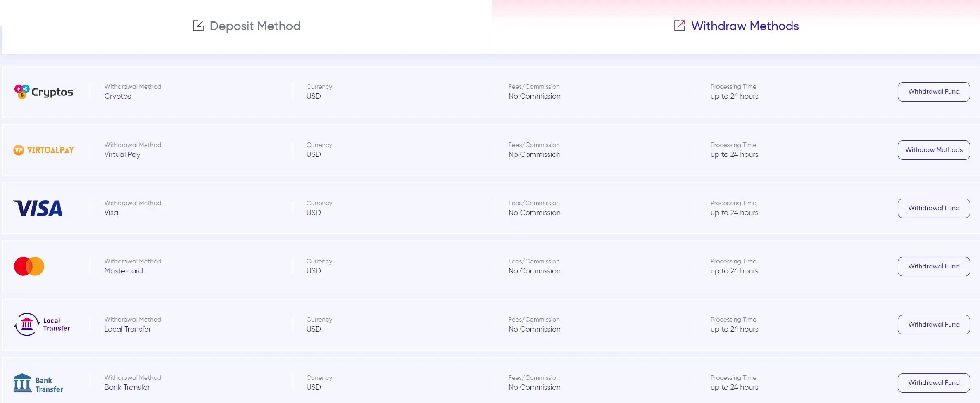The height and width of the screenshot is (403, 980).
Task: Click Withdrawal Fund button for Local Transfer
Action: coord(934,325)
